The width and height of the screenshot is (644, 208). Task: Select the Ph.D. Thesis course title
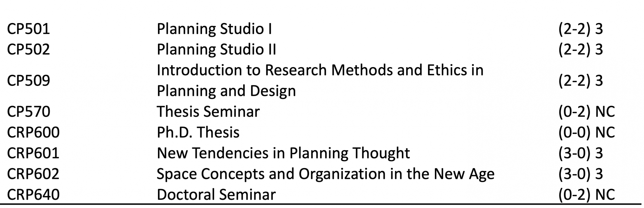[x=198, y=132]
